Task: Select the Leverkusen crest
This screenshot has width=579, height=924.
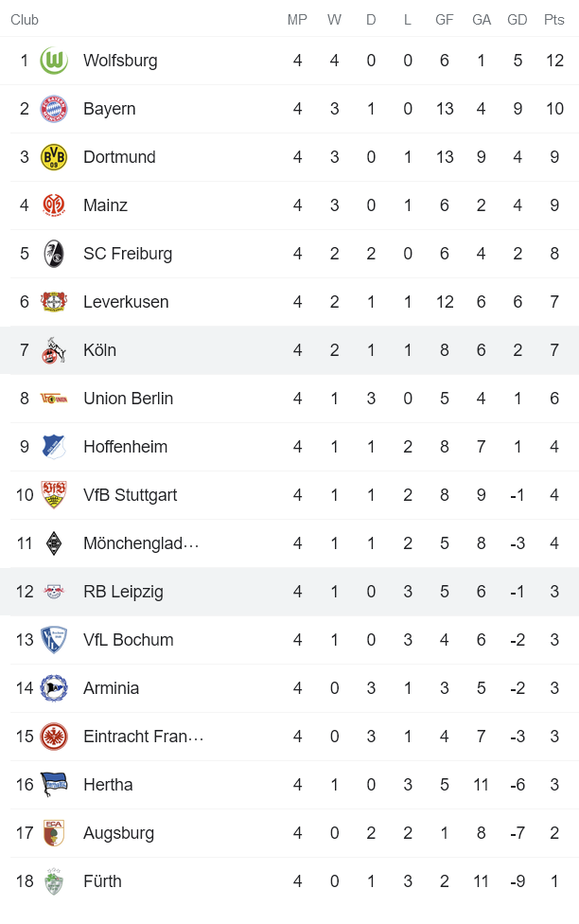Action: pos(55,301)
